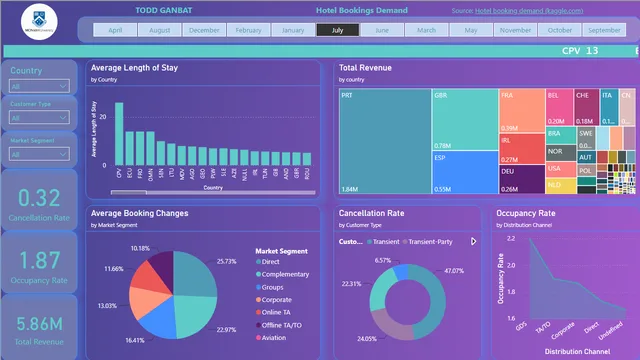
Task: Click the horizontal scrollbar under the bar chart
Action: click(213, 192)
